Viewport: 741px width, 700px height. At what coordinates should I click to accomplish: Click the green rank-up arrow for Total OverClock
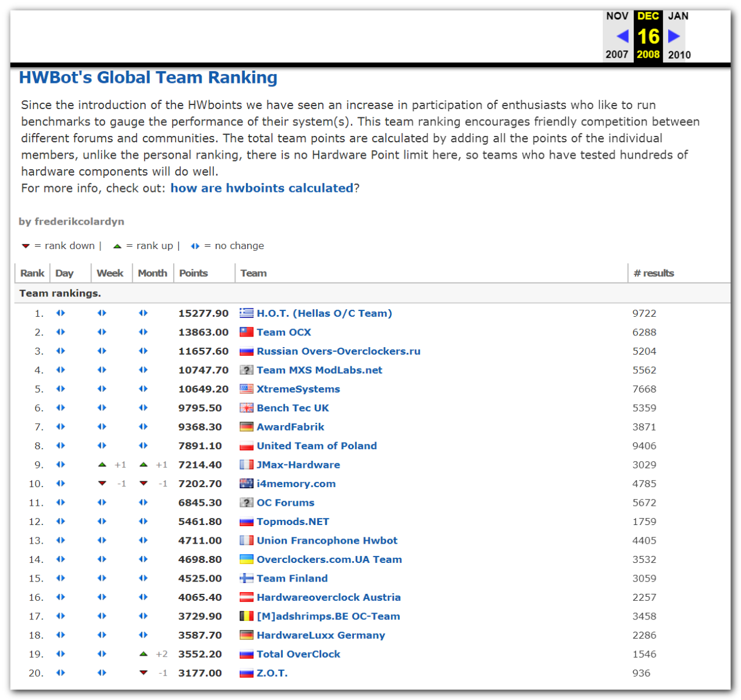click(x=143, y=654)
